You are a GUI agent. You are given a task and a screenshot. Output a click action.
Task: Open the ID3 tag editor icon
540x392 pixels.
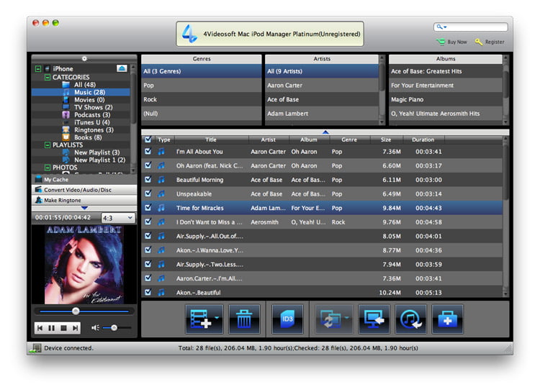(287, 319)
